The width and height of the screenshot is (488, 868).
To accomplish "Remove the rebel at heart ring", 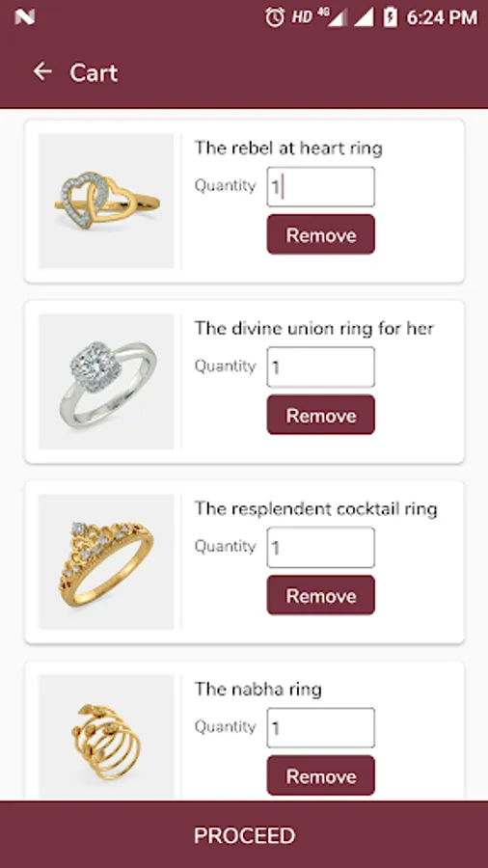I will [x=320, y=234].
